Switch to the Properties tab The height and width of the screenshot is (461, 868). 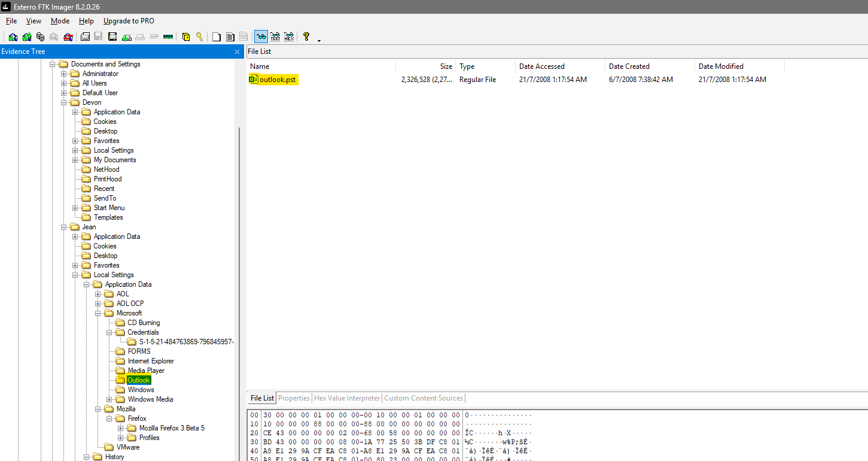294,398
